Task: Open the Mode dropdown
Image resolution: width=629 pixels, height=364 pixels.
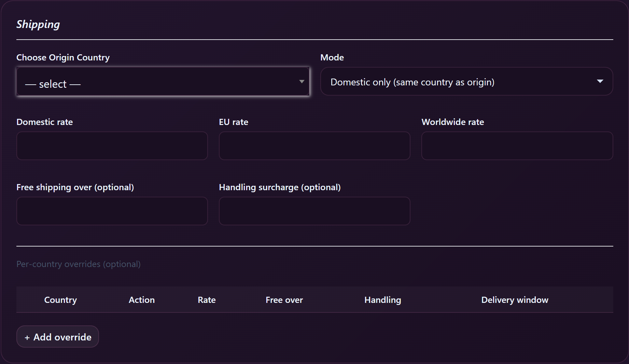Action: [466, 82]
